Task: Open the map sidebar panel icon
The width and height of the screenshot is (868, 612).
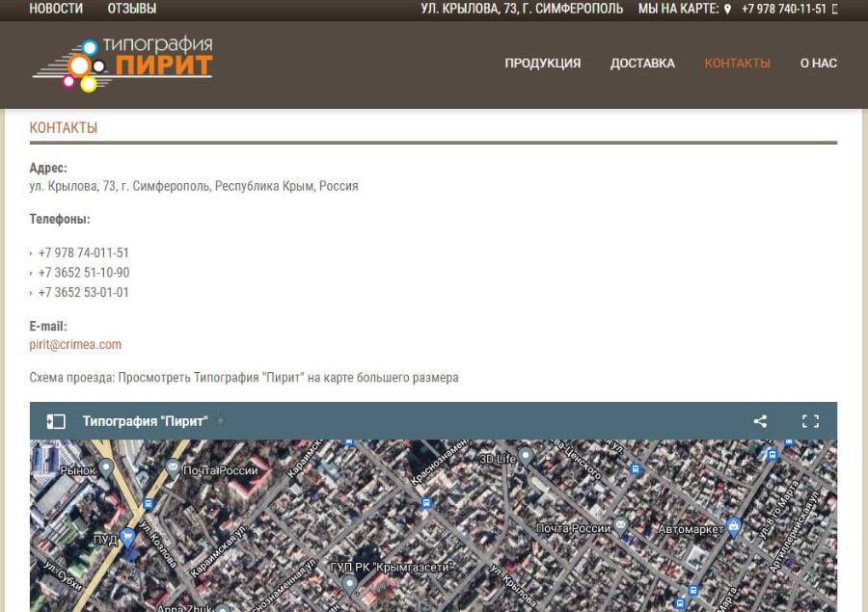Action: point(57,421)
